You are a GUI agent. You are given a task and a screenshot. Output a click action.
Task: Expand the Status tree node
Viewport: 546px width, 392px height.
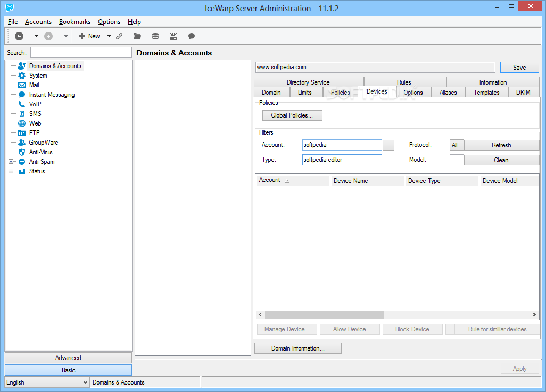click(11, 171)
